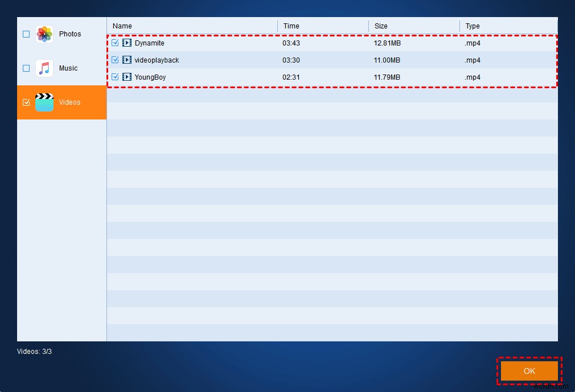This screenshot has width=575, height=392.
Task: Sort files by Size column header
Action: pos(381,26)
